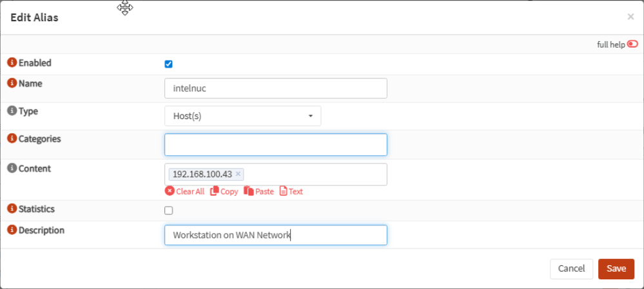Open the Type dropdown showing Host(s)
Image resolution: width=644 pixels, height=289 pixels.
(x=243, y=116)
